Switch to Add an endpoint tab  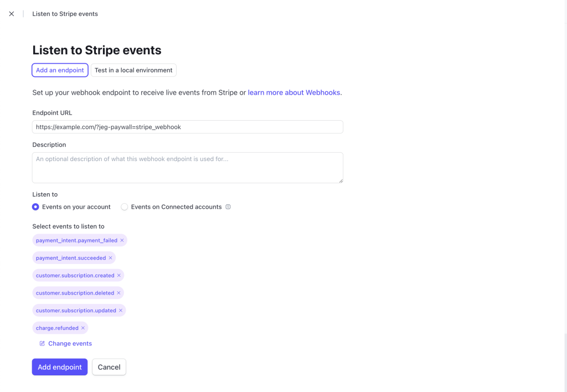point(60,70)
